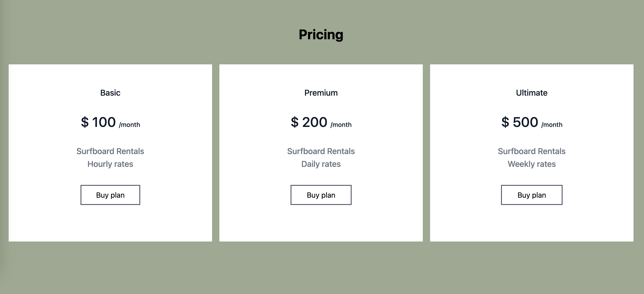Click Weekly rates in the Ultimate card
Viewport: 644px width, 294px height.
click(532, 164)
